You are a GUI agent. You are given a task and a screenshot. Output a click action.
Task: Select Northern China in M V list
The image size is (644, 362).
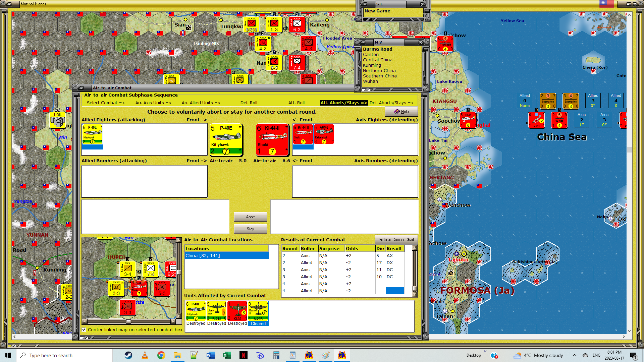coord(379,71)
